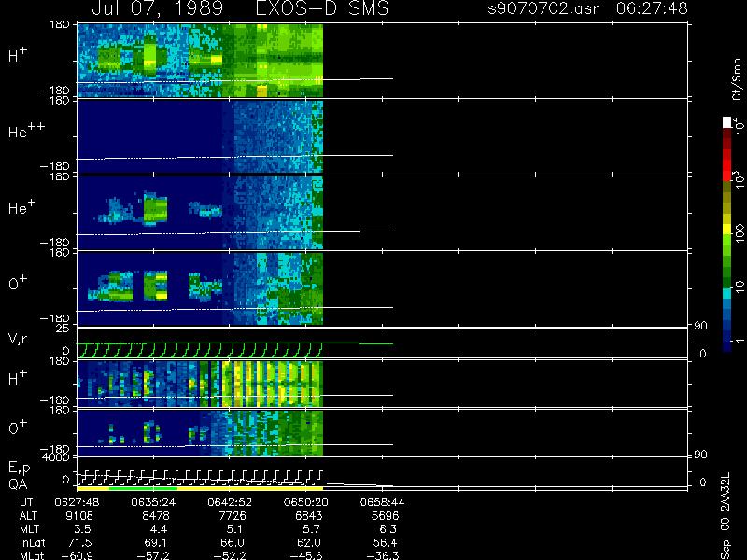Click the "Ct/Smp" colorbar unit label
This screenshot has width=747, height=560.
coord(737,79)
